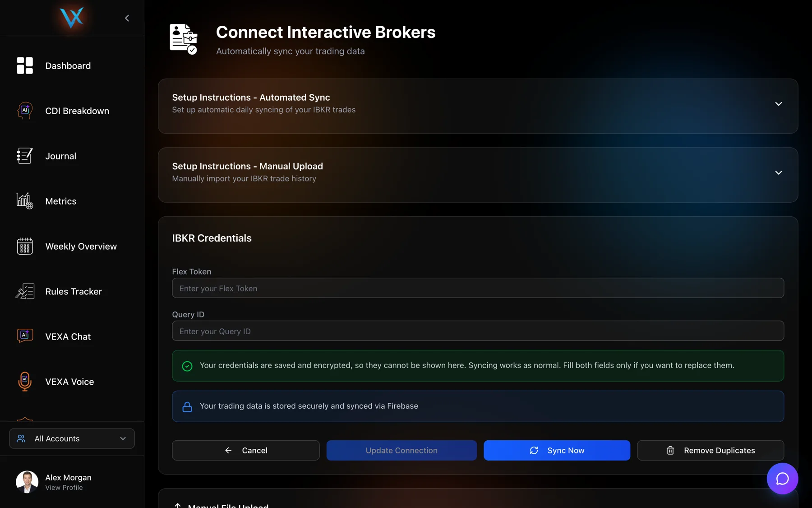Expand Setup Instructions - Manual Upload chevron

point(778,172)
